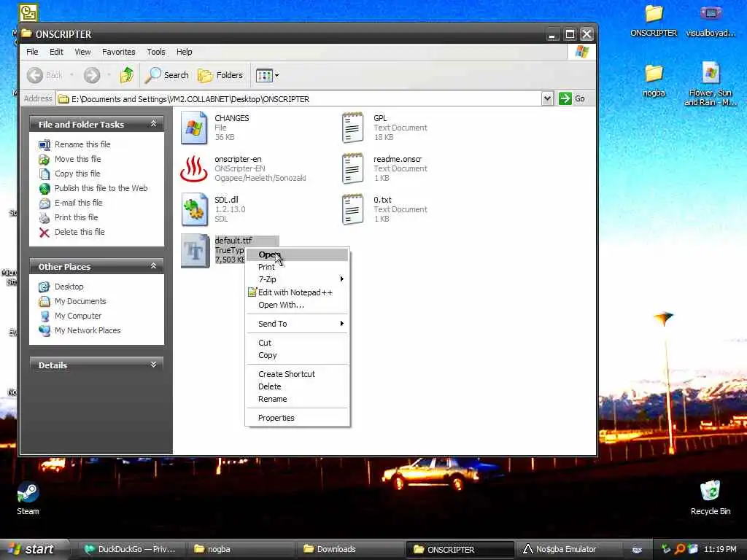Viewport: 747px width, 560px height.
Task: Choose Create Shortcut in context menu
Action: 298,374
